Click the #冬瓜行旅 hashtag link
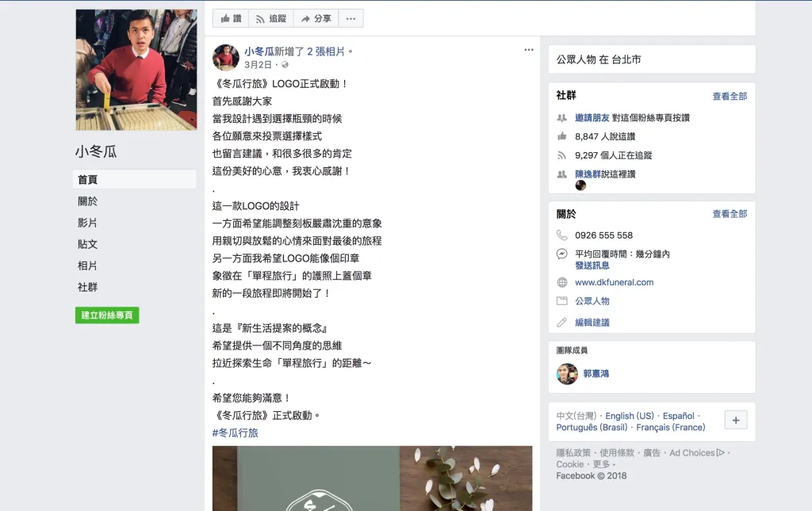Viewport: 812px width, 511px height. pos(235,433)
